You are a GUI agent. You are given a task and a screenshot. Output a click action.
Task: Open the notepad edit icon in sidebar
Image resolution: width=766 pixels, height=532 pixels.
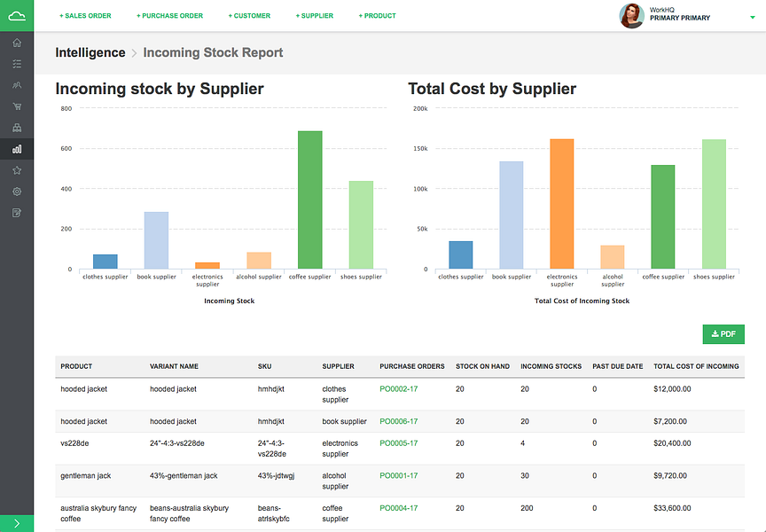[x=17, y=213]
